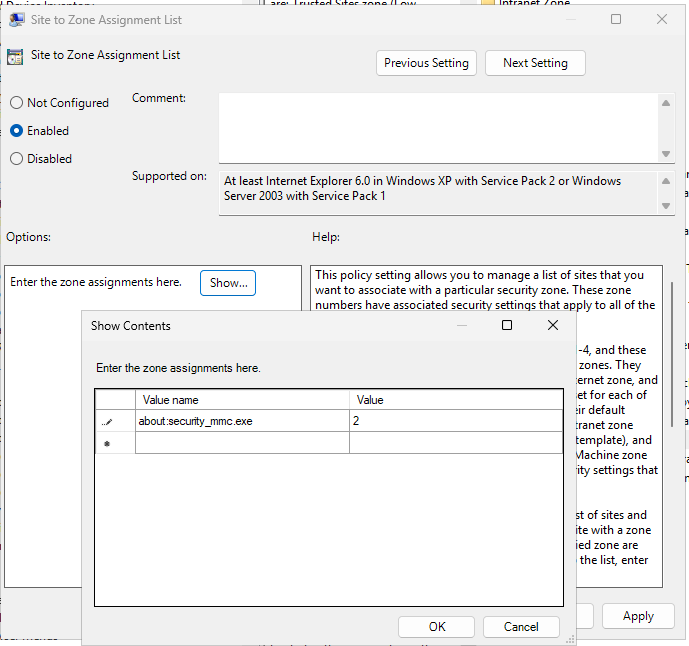Screen dimensions: 689x646
Task: Apply the policy changes
Action: coord(637,616)
